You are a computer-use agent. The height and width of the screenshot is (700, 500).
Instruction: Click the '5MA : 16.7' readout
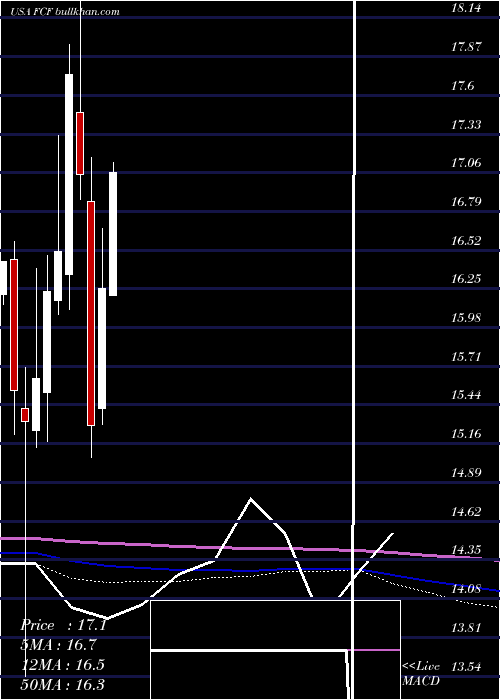click(x=58, y=645)
